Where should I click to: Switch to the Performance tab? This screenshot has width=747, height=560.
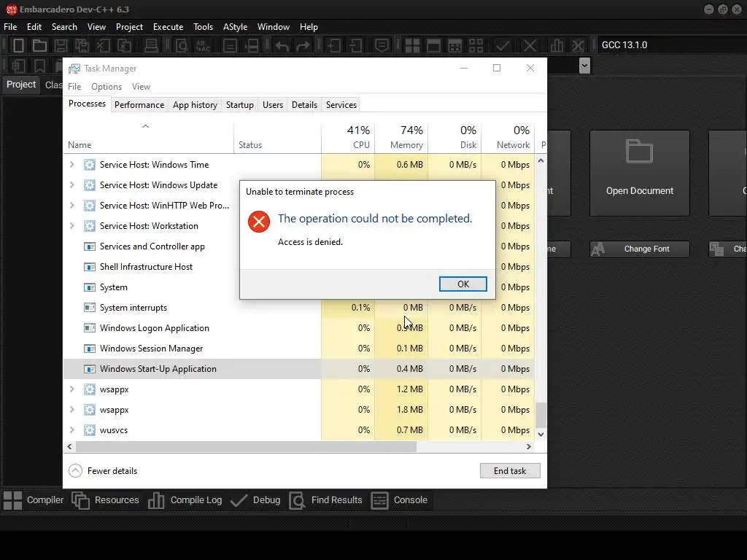point(139,105)
